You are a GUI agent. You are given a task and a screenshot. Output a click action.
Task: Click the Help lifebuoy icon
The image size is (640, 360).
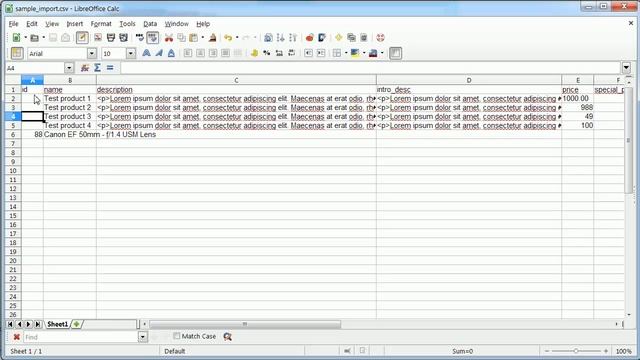coord(380,38)
